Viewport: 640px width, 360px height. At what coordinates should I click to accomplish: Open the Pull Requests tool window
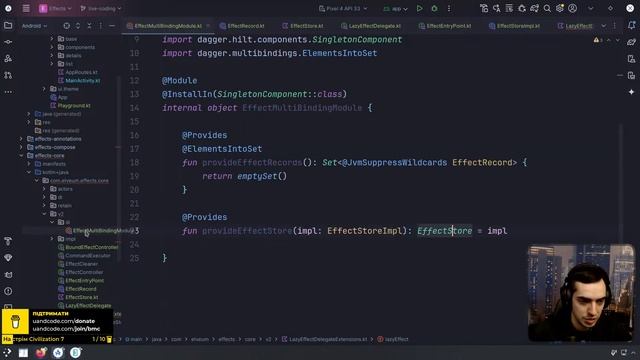pyautogui.click(x=8, y=75)
